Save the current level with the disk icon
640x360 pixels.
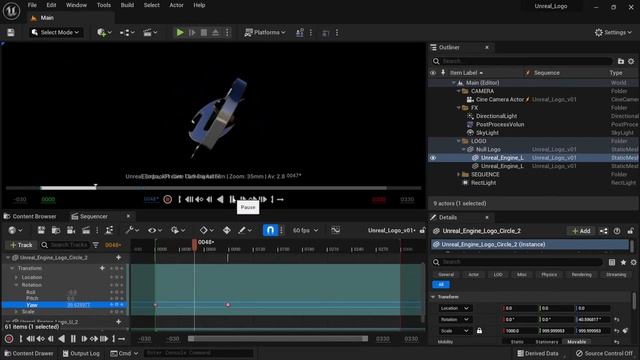point(11,33)
